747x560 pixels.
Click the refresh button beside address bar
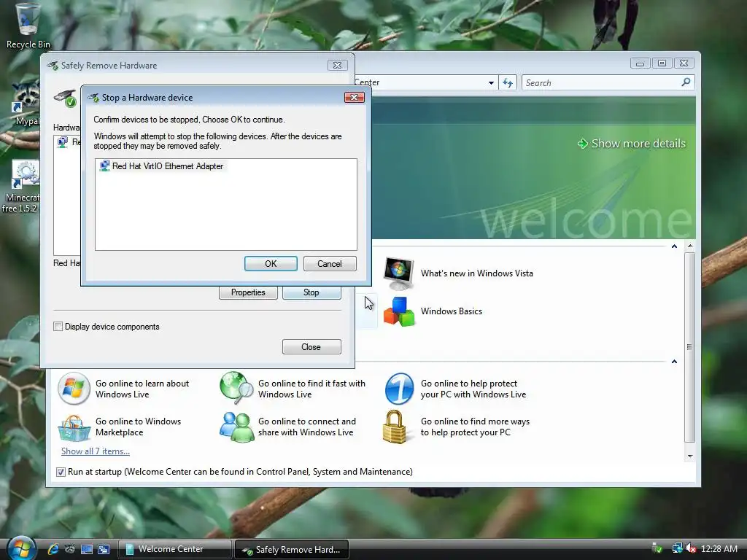[x=508, y=83]
